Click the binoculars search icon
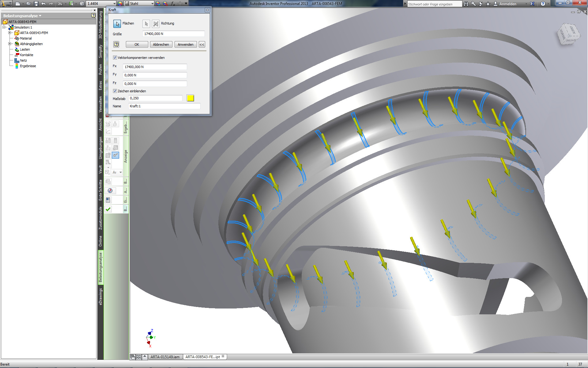This screenshot has width=588, height=368. pyautogui.click(x=466, y=4)
